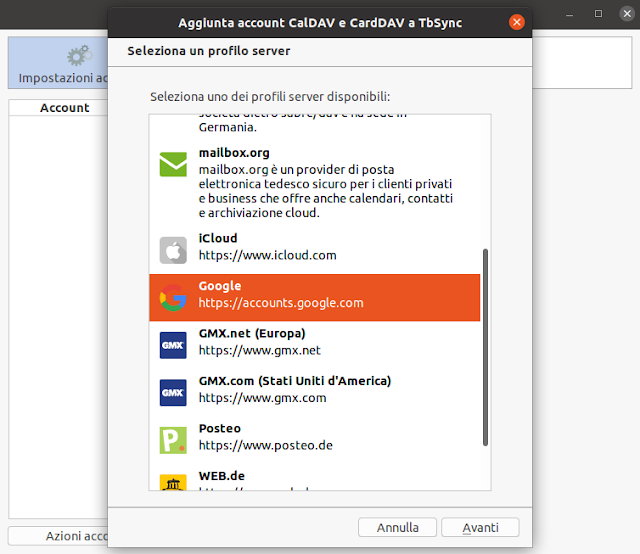Viewport: 640px width, 554px height.
Task: Open the Azioni account button in TbSync
Action: [58, 536]
